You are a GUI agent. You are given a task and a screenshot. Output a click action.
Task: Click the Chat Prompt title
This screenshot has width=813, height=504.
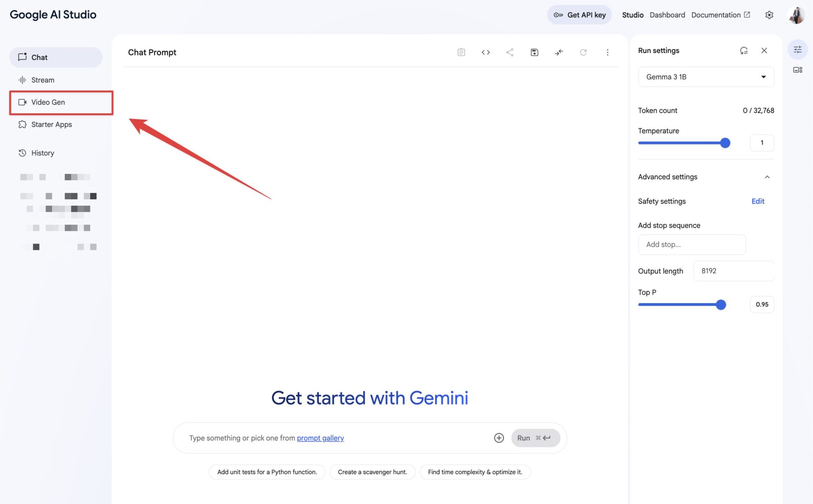point(152,52)
